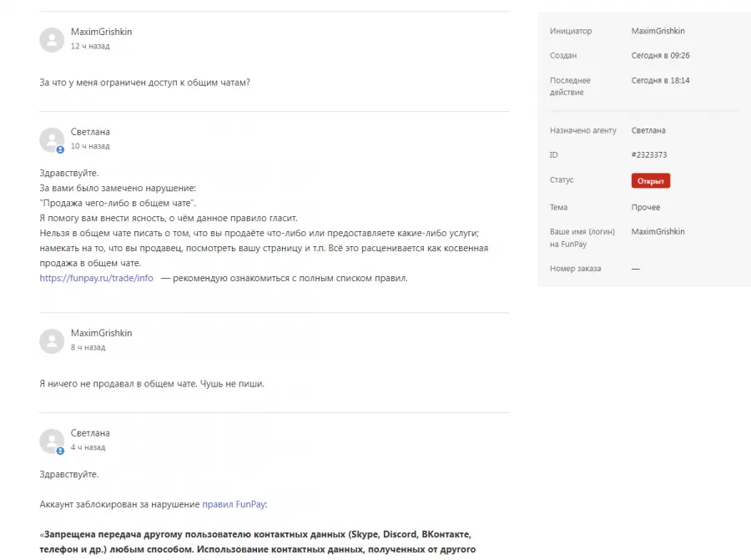Image resolution: width=751 pixels, height=560 pixels.
Task: Click the 12 ч назад timestamp
Action: click(90, 46)
